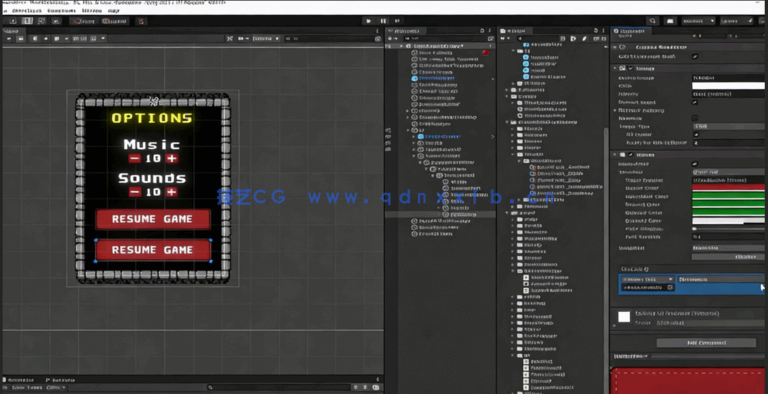The image size is (768, 394).
Task: Click the Sounds plus button
Action: [x=171, y=192]
